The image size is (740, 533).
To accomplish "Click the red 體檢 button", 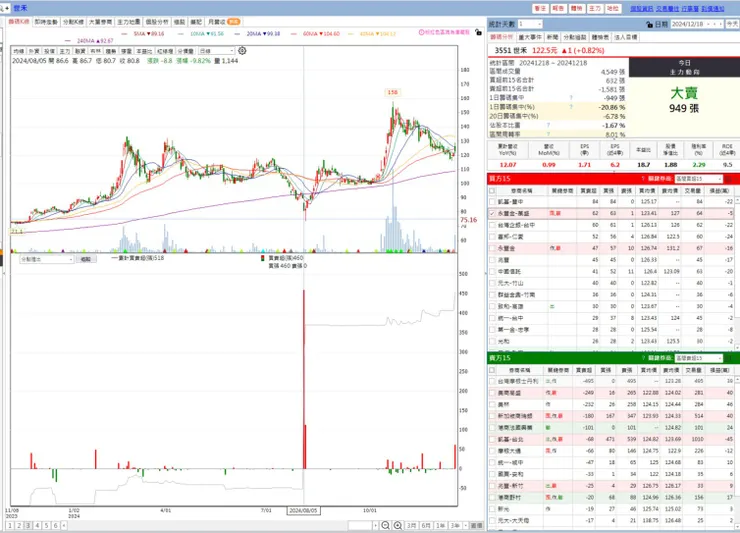I will 576,8.
